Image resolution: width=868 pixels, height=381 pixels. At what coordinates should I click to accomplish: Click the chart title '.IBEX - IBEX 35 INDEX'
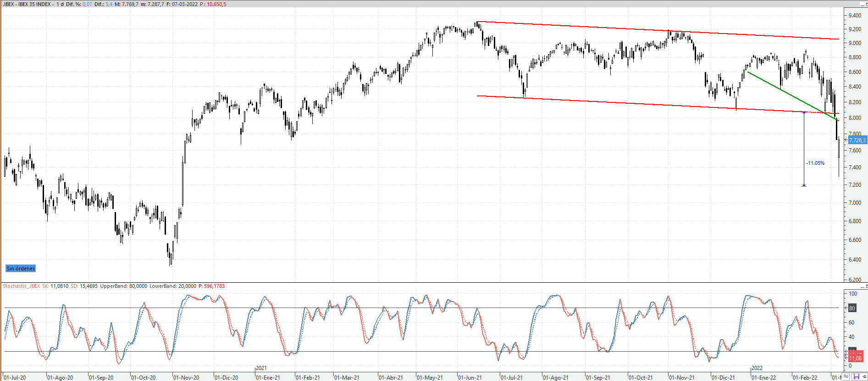(x=28, y=4)
